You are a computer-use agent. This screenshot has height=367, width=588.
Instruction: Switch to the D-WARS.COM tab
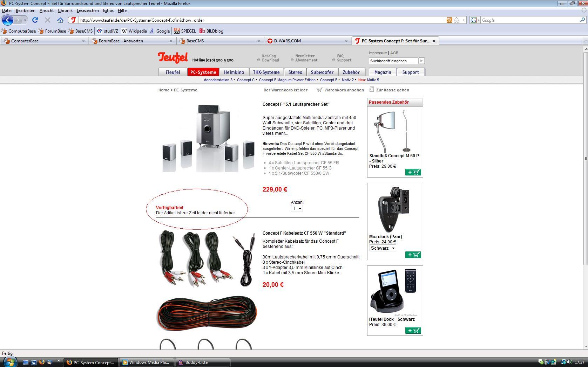(307, 41)
